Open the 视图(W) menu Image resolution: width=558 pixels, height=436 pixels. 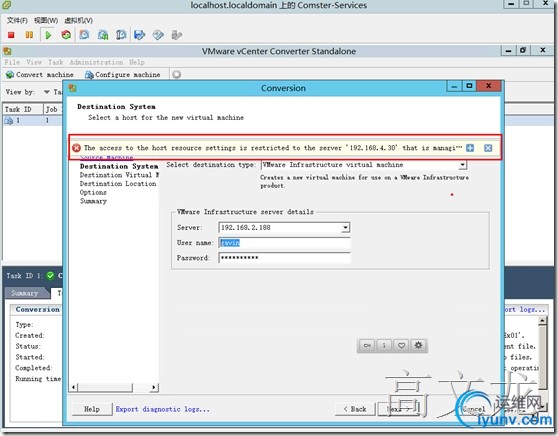(46, 20)
